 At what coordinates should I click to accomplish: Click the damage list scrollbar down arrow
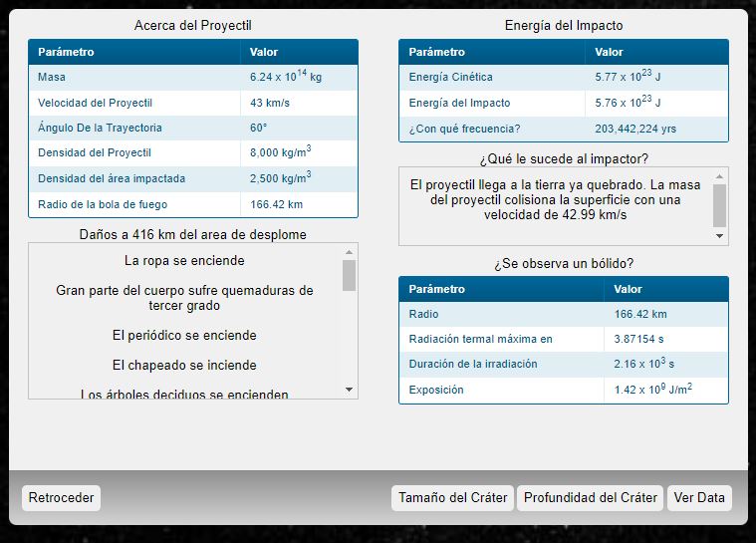point(349,390)
